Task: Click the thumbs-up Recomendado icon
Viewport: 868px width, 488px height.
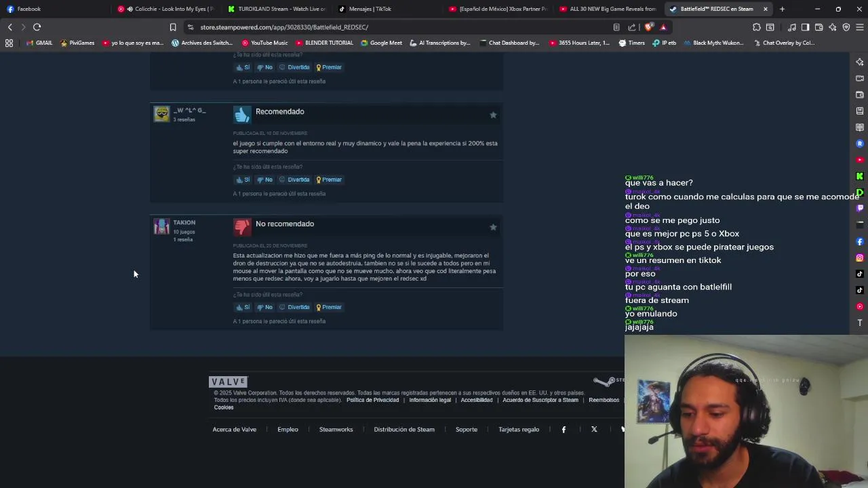Action: click(242, 115)
